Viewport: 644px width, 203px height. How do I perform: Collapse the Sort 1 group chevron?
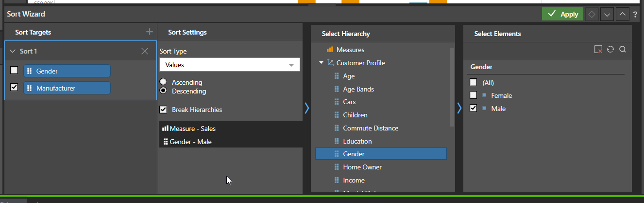coord(12,51)
